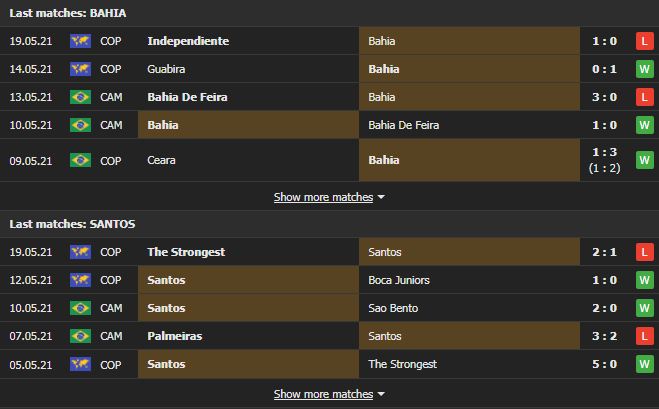This screenshot has height=409, width=659.
Task: Open Boca Juniors team name
Action: tap(399, 280)
